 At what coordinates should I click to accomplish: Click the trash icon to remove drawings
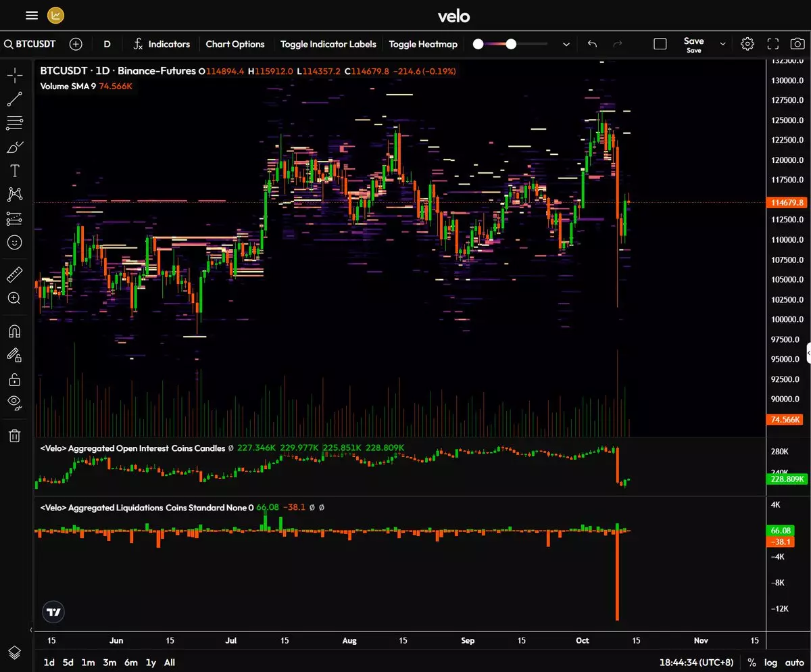point(14,435)
